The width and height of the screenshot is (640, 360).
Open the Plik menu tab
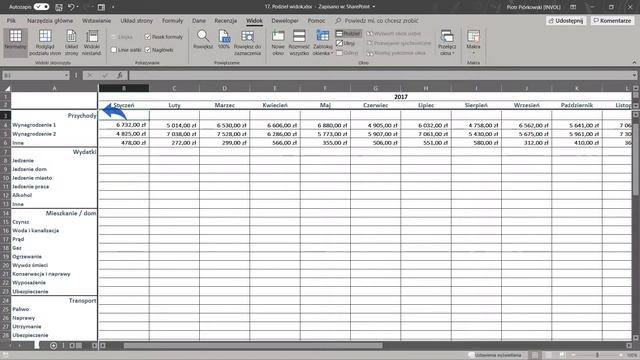pyautogui.click(x=11, y=20)
